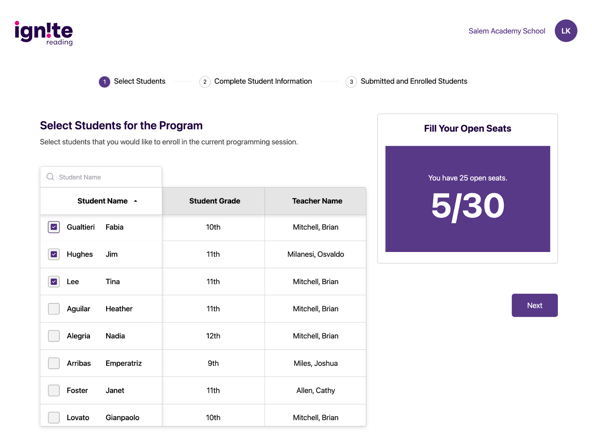Click the step 2 circle indicator
Image resolution: width=592 pixels, height=443 pixels.
point(205,82)
